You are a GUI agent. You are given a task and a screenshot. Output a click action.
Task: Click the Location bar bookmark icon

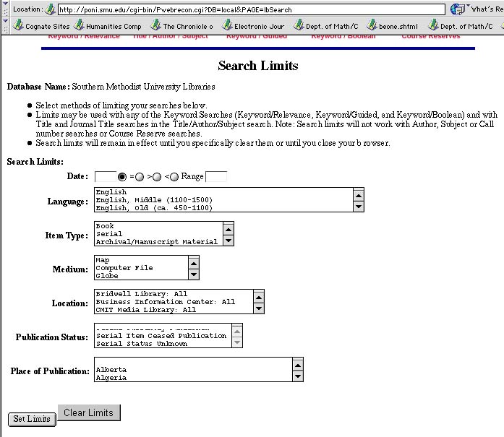50,9
